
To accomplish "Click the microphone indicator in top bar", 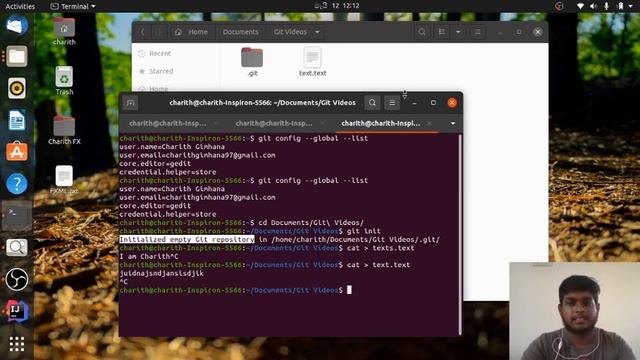I will (606, 6).
